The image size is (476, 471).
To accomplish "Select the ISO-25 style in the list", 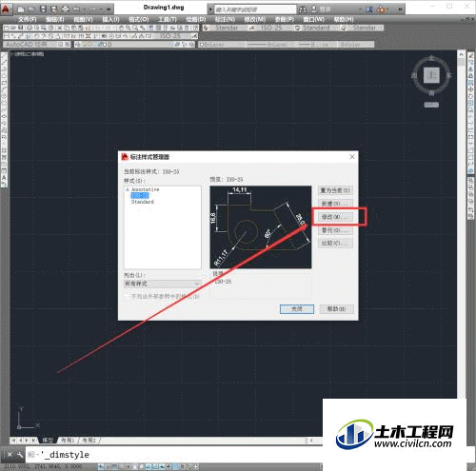I will pyautogui.click(x=140, y=195).
